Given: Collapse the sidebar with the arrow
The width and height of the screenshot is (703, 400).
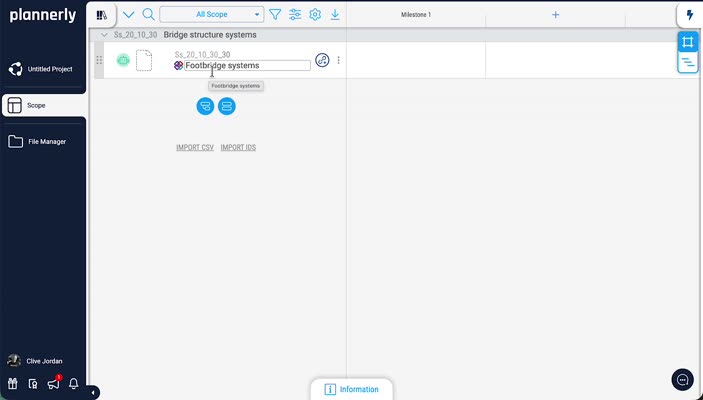Looking at the screenshot, I should tap(93, 393).
